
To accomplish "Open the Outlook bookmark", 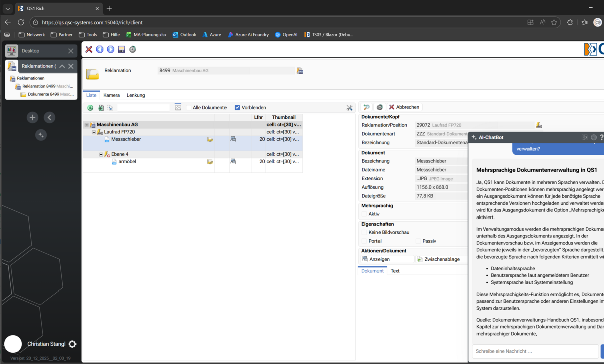I will 184,35.
